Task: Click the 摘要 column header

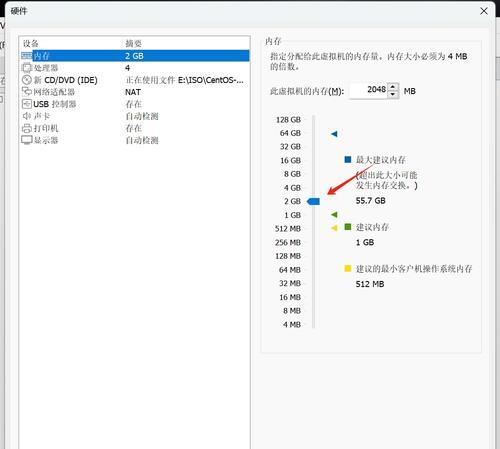Action: (133, 43)
